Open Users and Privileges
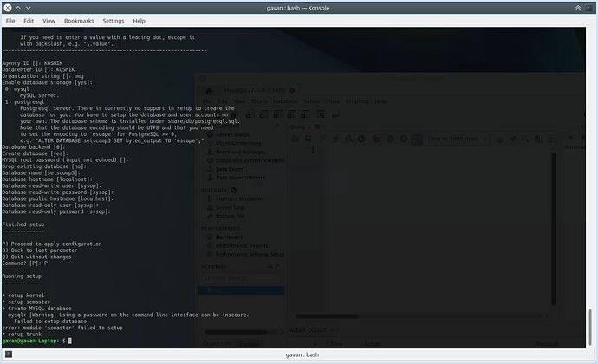Image resolution: width=598 pixels, height=364 pixels. click(x=244, y=152)
